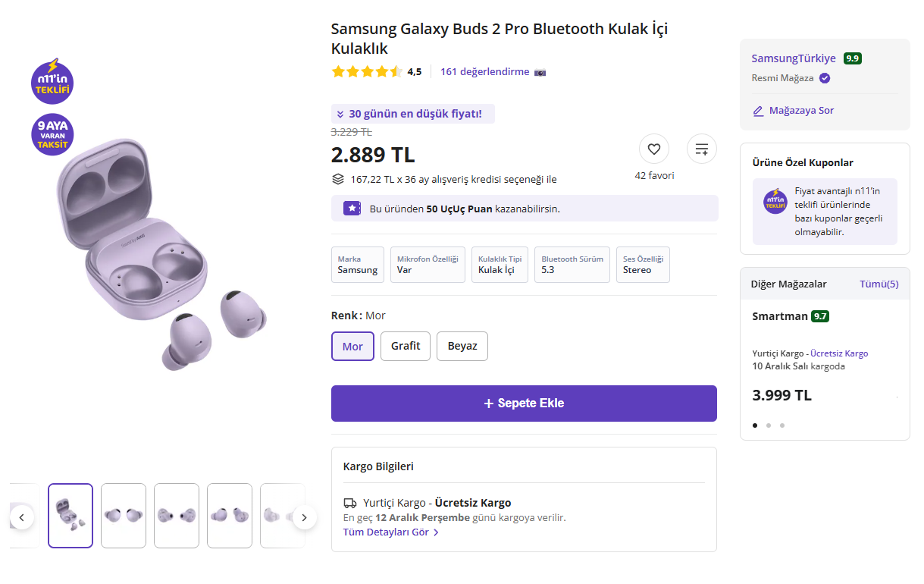
Task: Click the third slide dot in store carousel
Action: coord(782,425)
